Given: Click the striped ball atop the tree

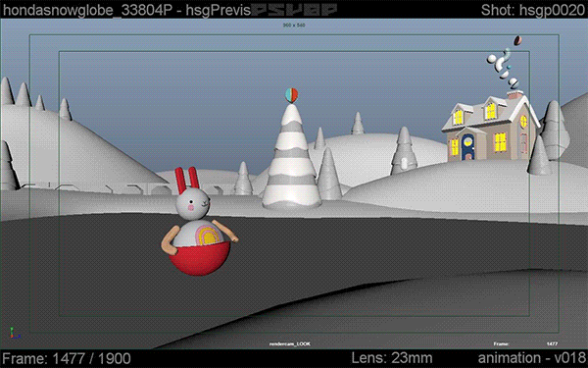Looking at the screenshot, I should [292, 95].
